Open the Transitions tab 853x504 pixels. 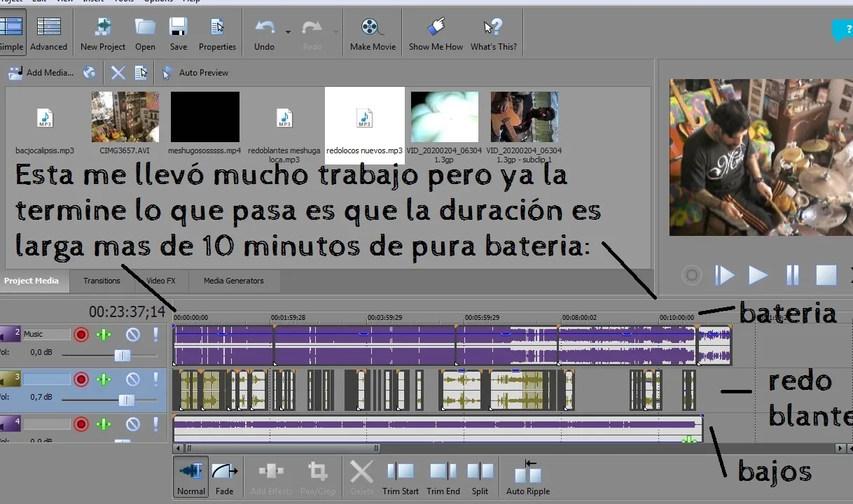[102, 281]
